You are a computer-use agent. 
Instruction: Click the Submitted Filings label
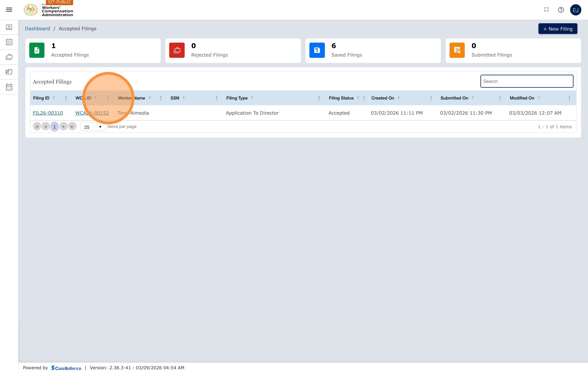pyautogui.click(x=492, y=55)
